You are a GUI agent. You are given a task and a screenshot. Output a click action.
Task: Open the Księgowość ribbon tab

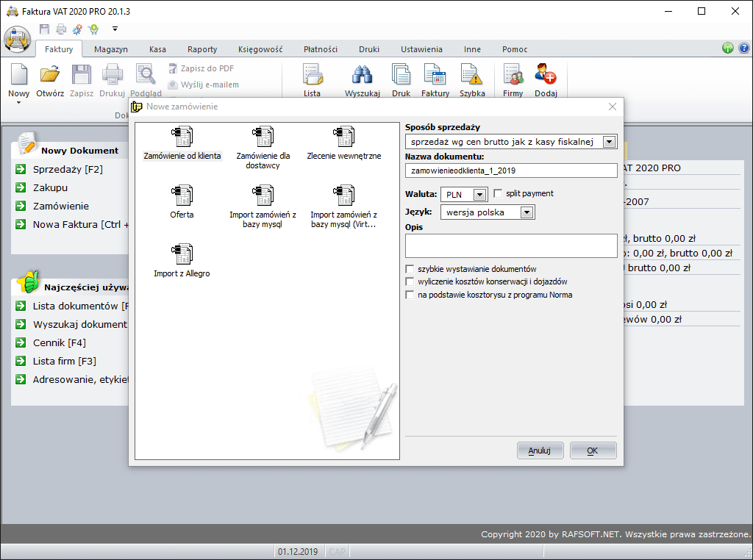260,49
